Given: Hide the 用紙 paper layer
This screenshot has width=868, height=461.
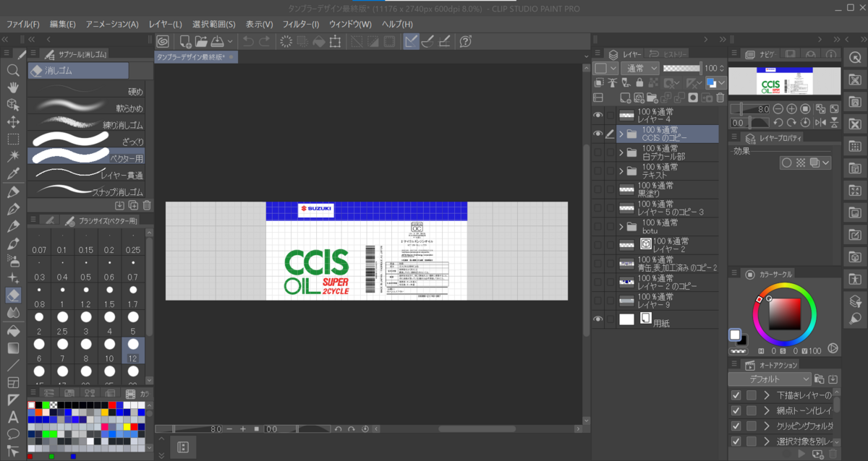Looking at the screenshot, I should tap(598, 319).
